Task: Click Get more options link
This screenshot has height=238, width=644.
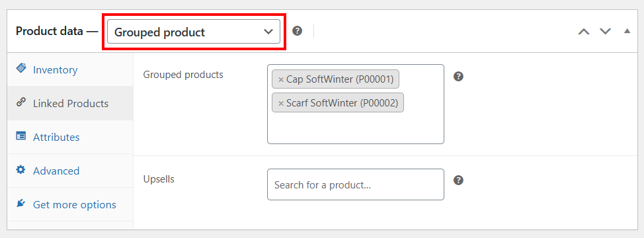Action: [x=74, y=204]
